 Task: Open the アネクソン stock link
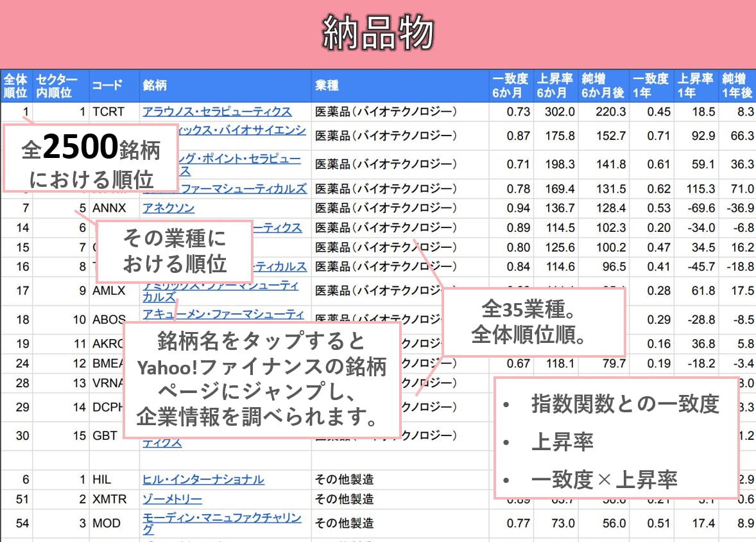click(x=168, y=208)
